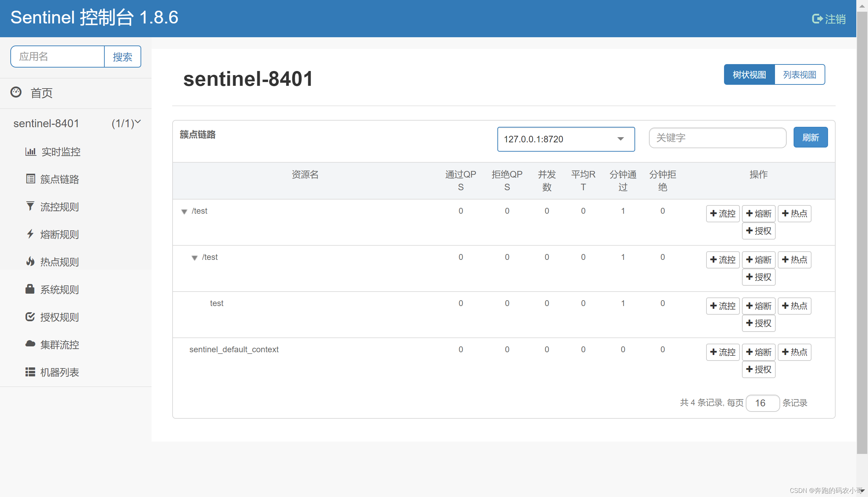Screen dimensions: 868x497
Task: Click the lightning bolt icon for 熔断规则
Action: 30,234
